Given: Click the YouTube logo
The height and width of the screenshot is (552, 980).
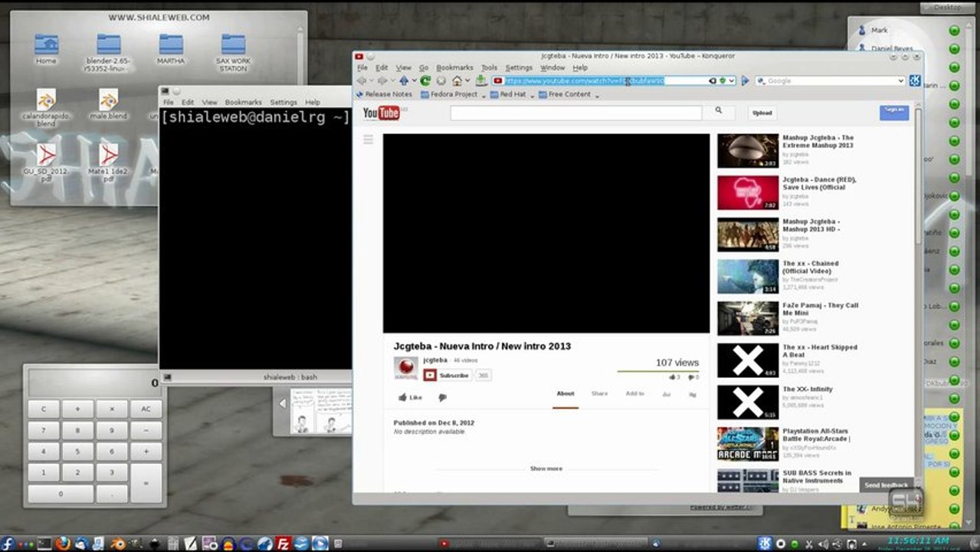Looking at the screenshot, I should 382,113.
